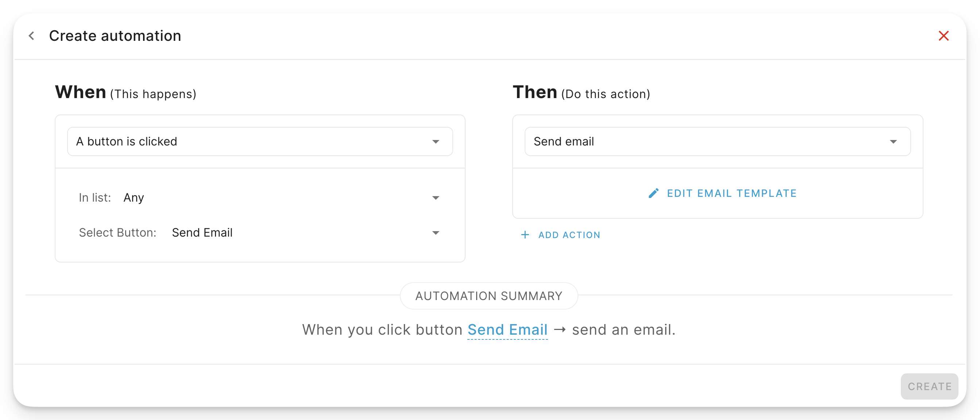Select the underlined Send Email link in summary
Screen dimensions: 980x420
(x=508, y=330)
